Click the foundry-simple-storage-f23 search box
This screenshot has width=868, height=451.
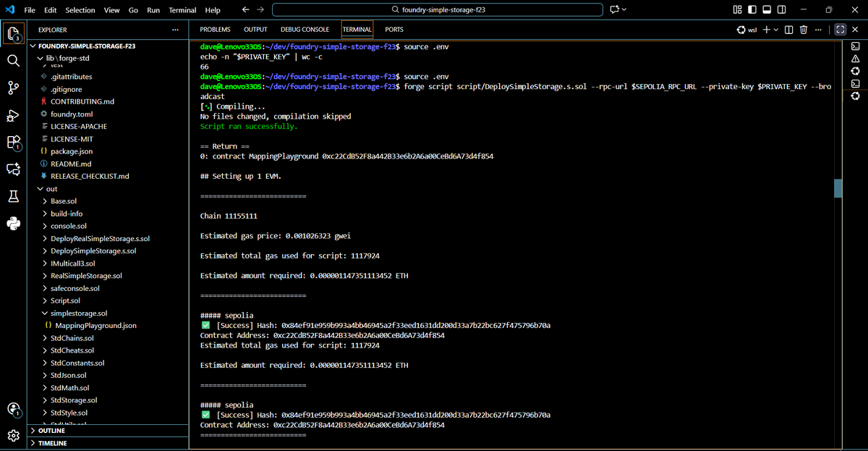pyautogui.click(x=438, y=9)
